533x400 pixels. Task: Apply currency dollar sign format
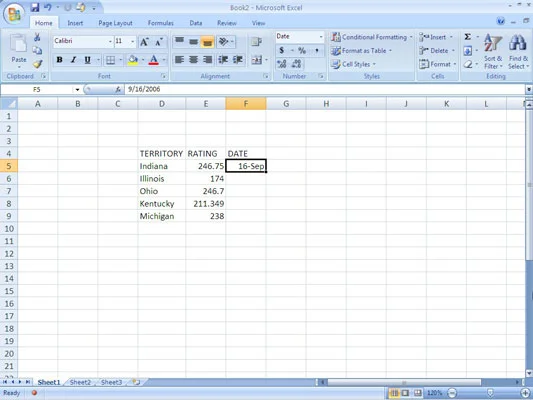pyautogui.click(x=281, y=51)
